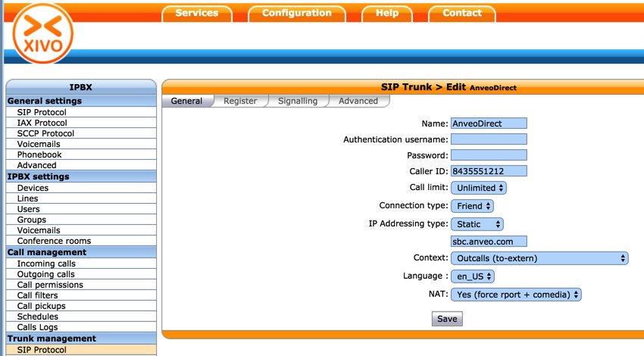Click the XiVO logo

pyautogui.click(x=42, y=33)
